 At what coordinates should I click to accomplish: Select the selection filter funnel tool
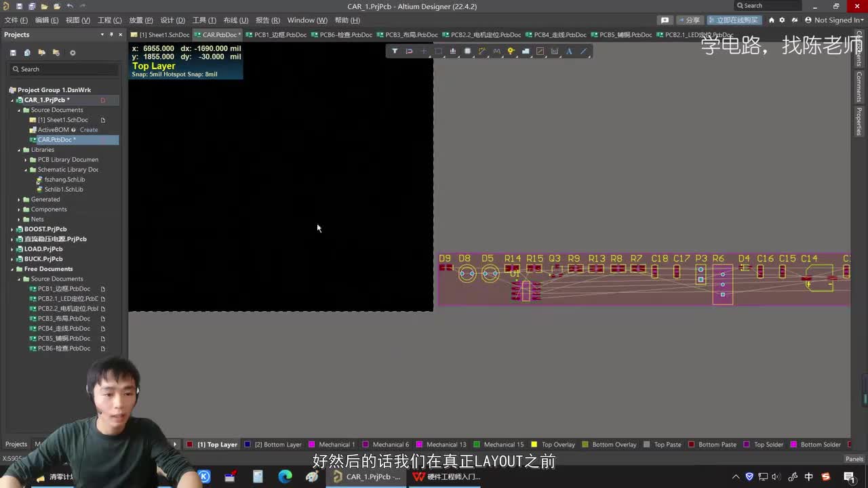(x=395, y=51)
